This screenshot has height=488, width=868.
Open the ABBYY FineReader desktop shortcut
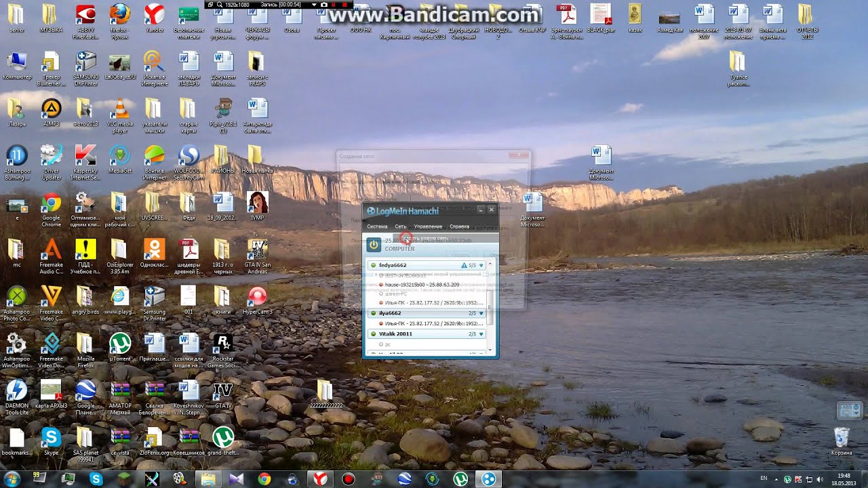coord(85,20)
